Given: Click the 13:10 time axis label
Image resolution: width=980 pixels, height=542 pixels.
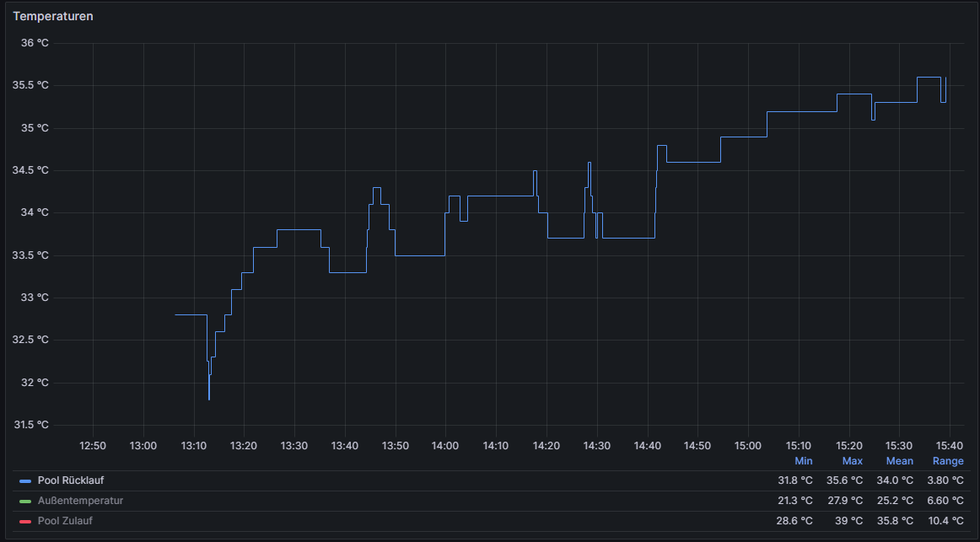Looking at the screenshot, I should pos(194,446).
